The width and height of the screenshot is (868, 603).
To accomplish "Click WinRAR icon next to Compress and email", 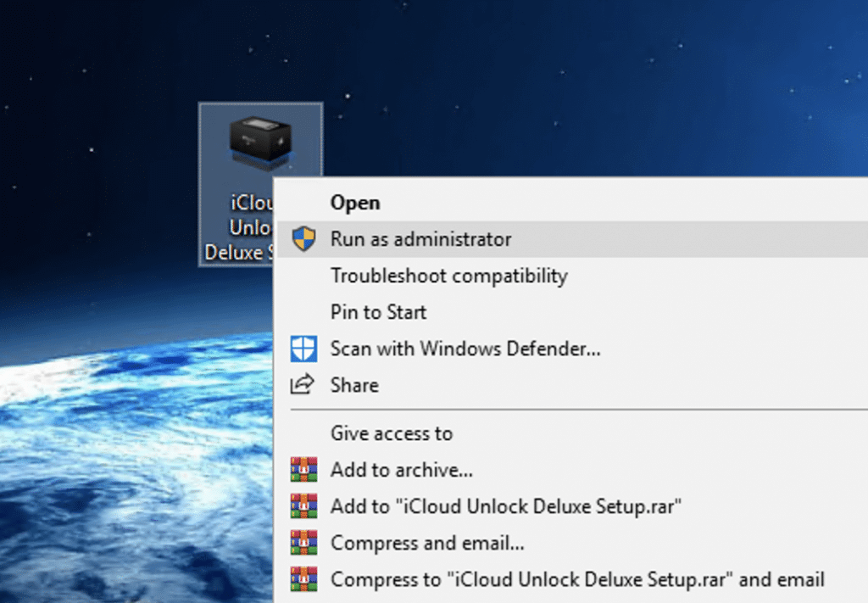I will click(x=303, y=543).
